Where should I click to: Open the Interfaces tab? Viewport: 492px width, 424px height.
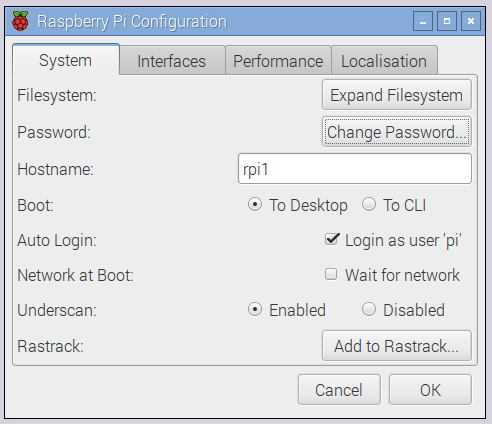(x=172, y=61)
